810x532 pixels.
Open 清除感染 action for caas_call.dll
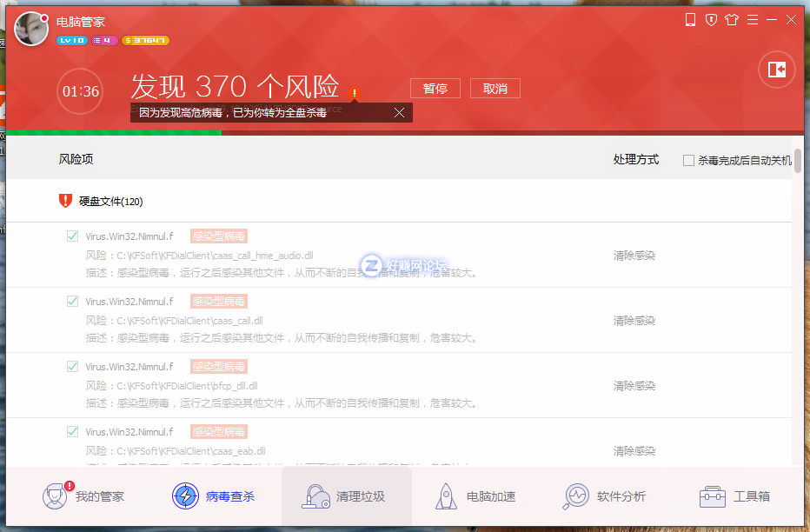coord(634,320)
